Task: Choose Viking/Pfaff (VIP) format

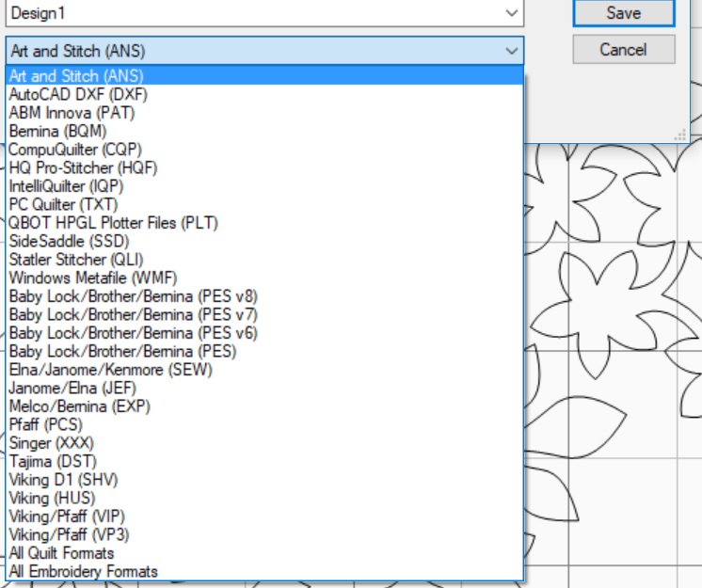Action: (x=264, y=516)
